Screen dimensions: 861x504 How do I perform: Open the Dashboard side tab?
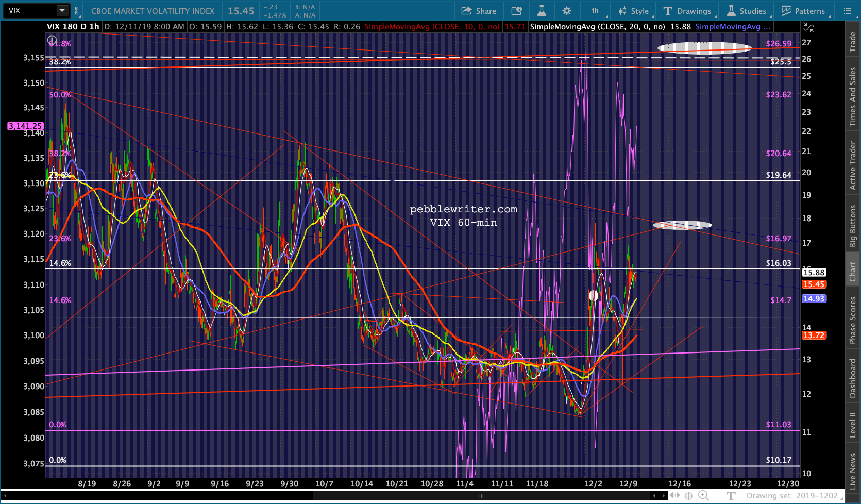853,378
